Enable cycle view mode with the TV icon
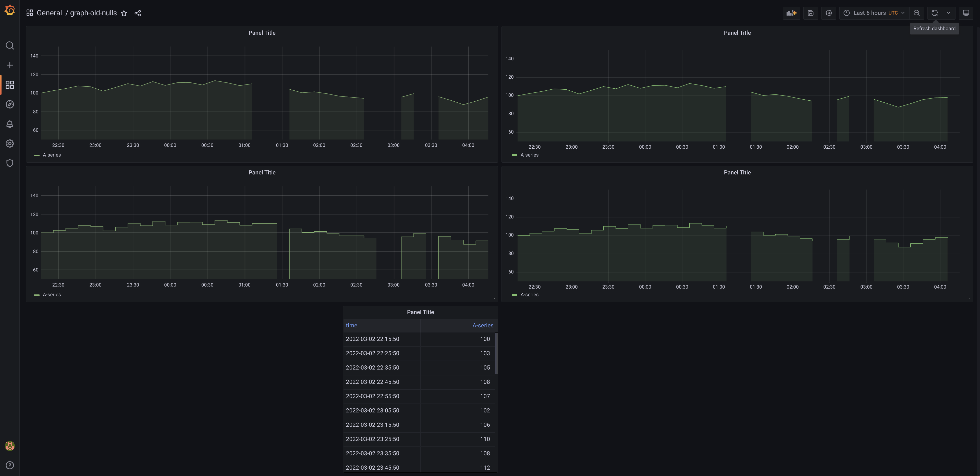980x476 pixels. pyautogui.click(x=966, y=13)
